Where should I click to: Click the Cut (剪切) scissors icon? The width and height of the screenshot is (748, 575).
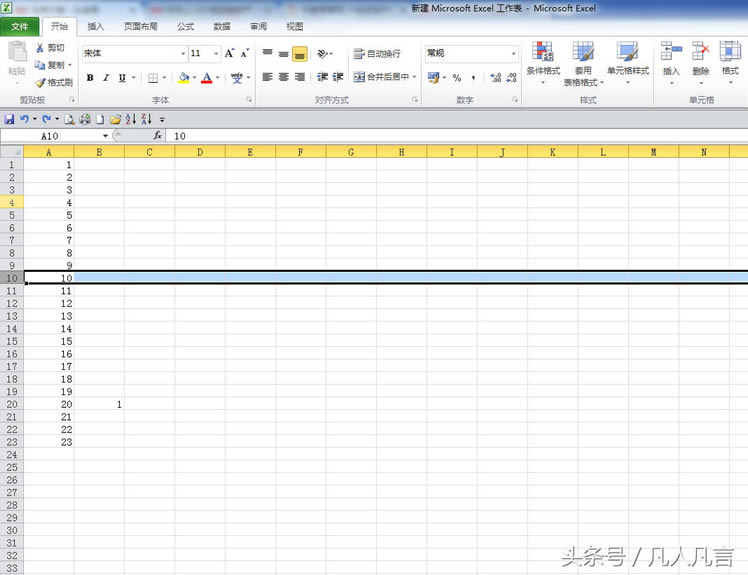coord(40,48)
